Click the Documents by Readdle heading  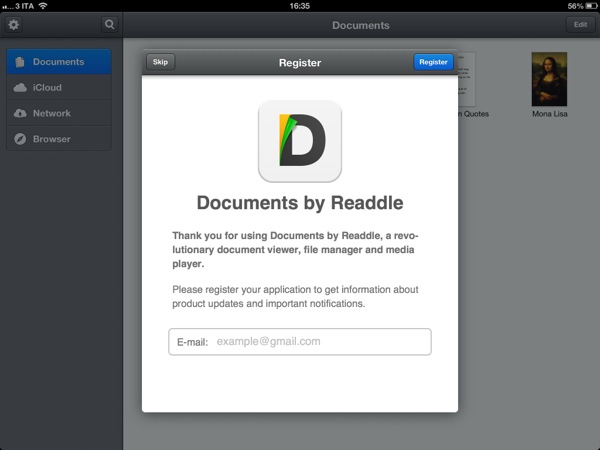300,203
